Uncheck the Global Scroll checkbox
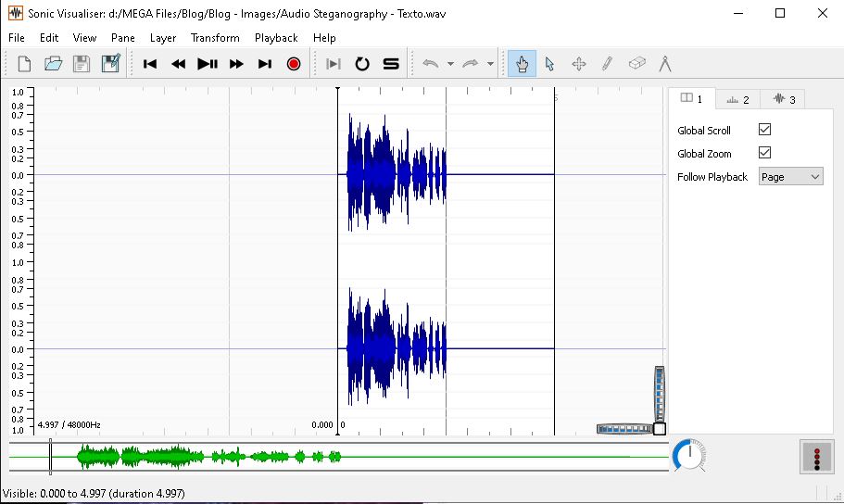Image resolution: width=844 pixels, height=504 pixels. 764,130
